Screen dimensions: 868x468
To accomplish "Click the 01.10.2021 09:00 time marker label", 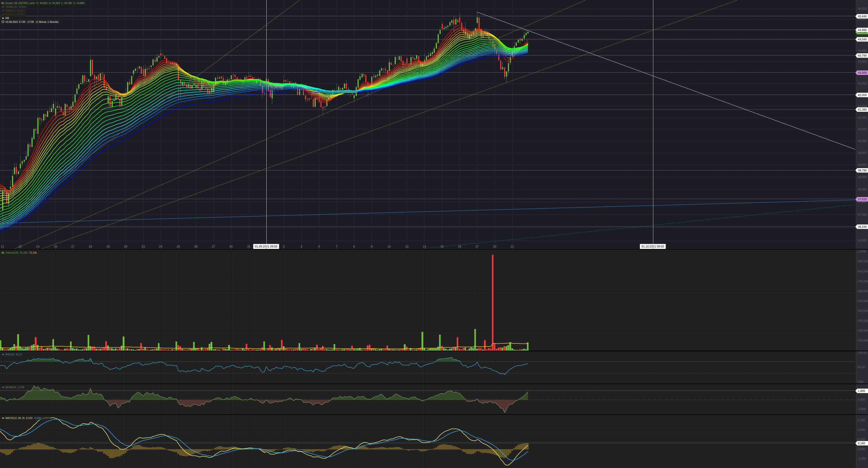I will (653, 247).
